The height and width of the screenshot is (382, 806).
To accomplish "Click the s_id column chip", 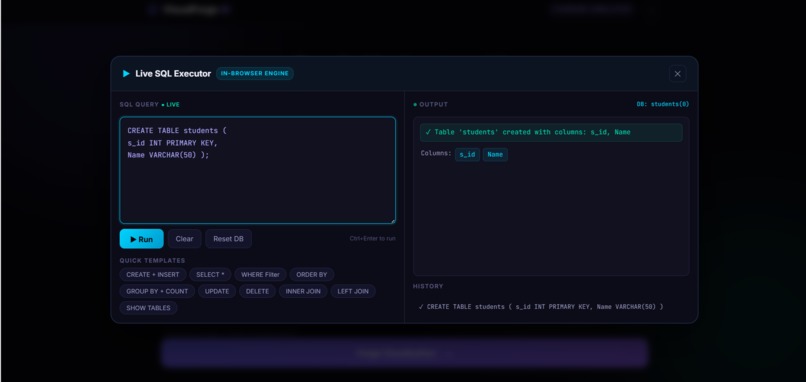I will coord(467,155).
